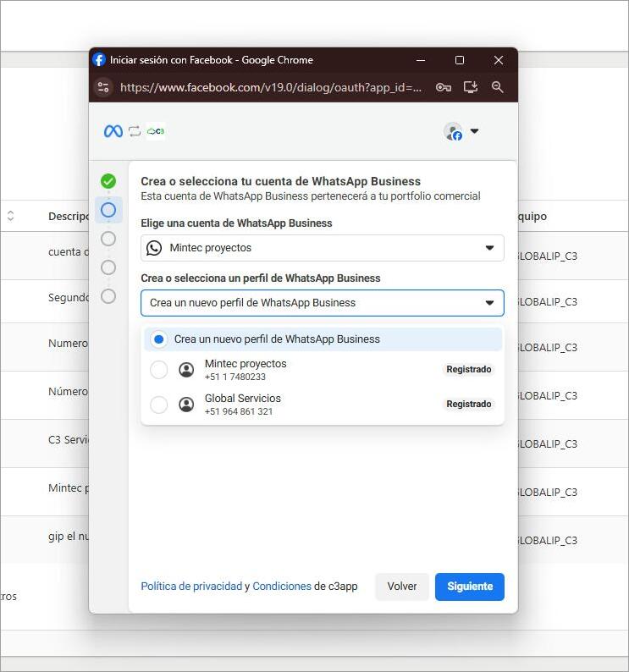629x672 pixels.
Task: Click the c3 app logo icon
Action: (156, 131)
